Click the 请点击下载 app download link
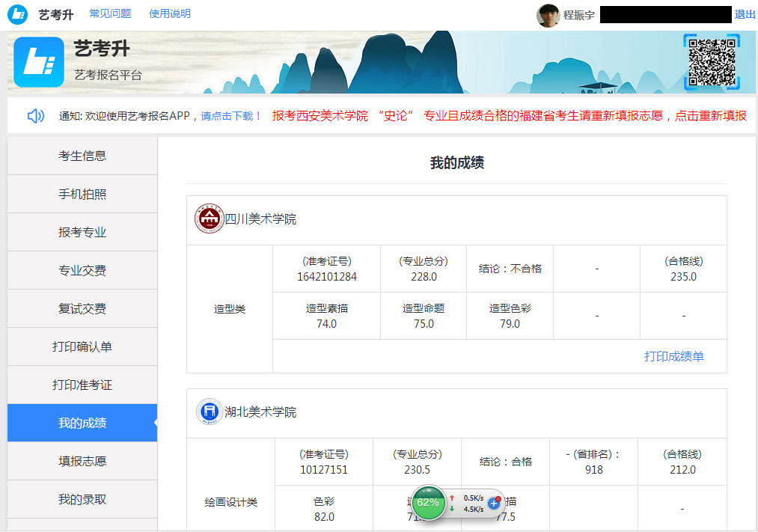The image size is (758, 532). pos(231,116)
